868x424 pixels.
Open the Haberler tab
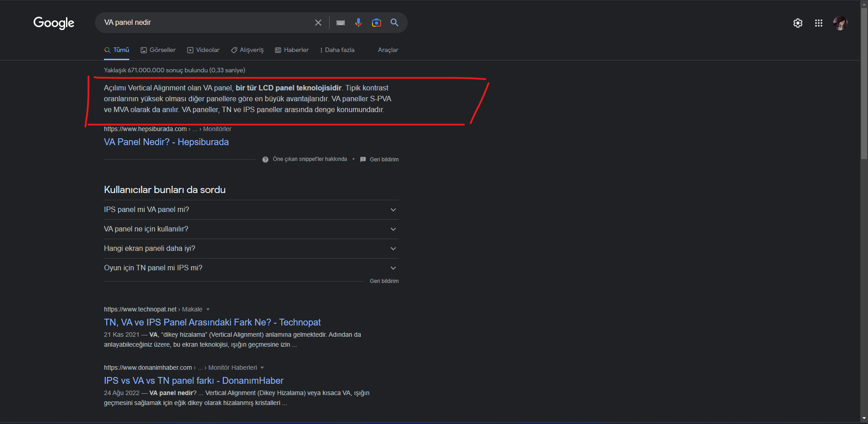point(292,50)
